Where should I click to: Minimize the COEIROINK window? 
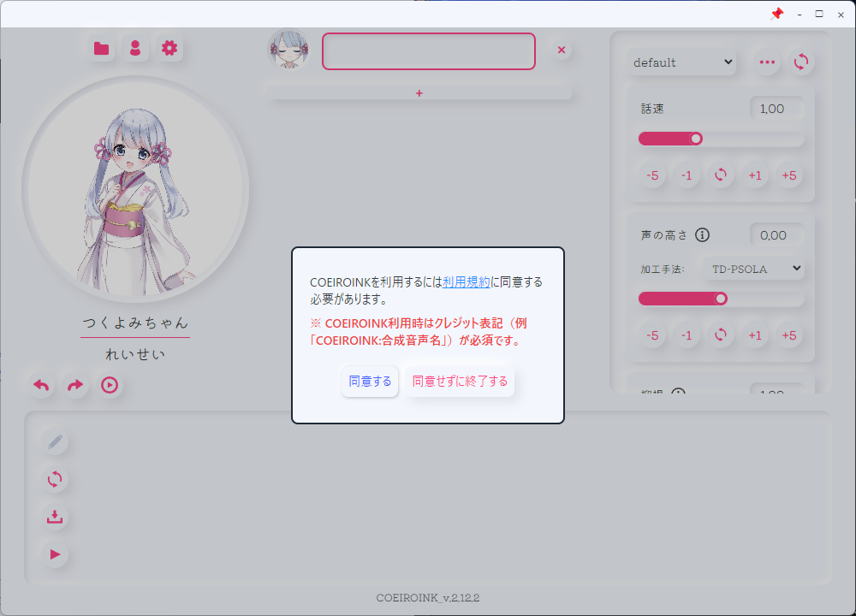point(800,15)
